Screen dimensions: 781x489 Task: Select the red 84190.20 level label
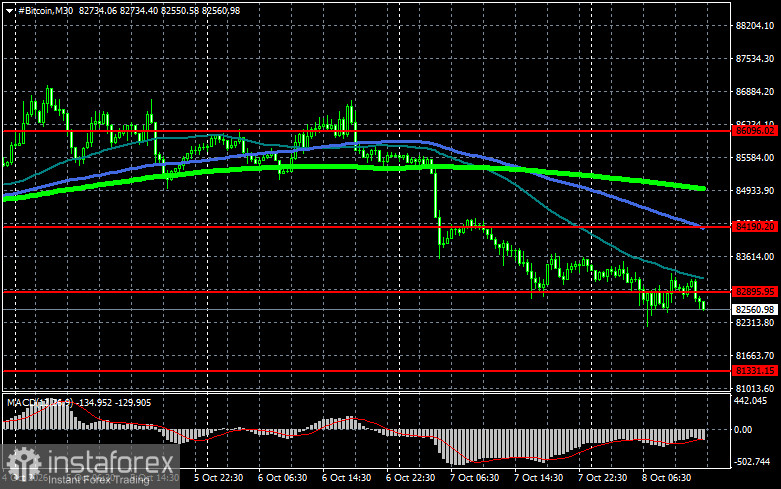click(x=755, y=227)
